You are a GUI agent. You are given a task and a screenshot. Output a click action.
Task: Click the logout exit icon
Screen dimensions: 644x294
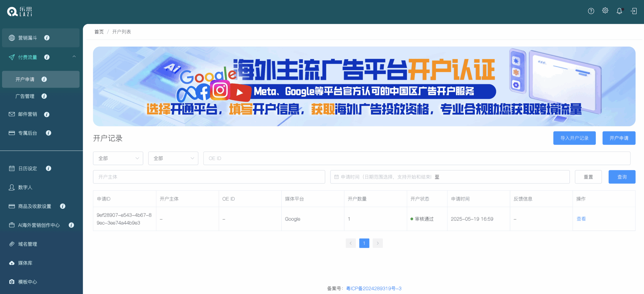[633, 11]
